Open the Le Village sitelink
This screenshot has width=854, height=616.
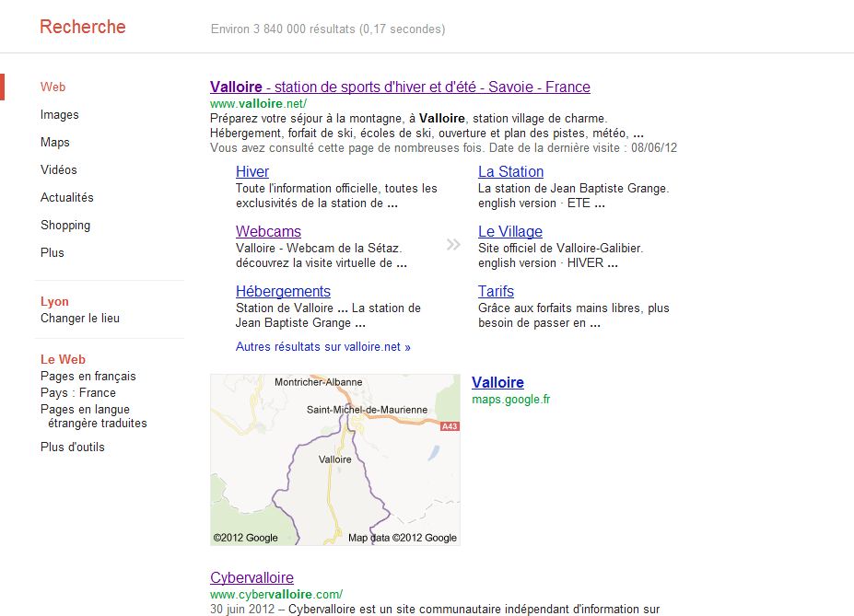click(510, 232)
